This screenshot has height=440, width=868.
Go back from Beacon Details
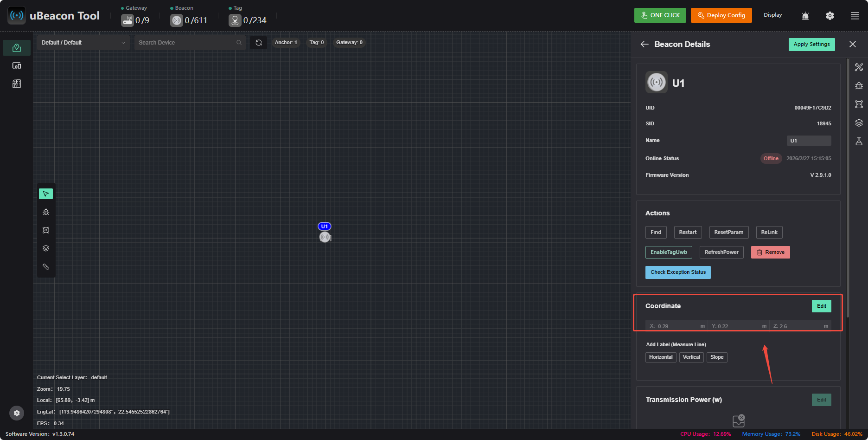[x=645, y=44]
